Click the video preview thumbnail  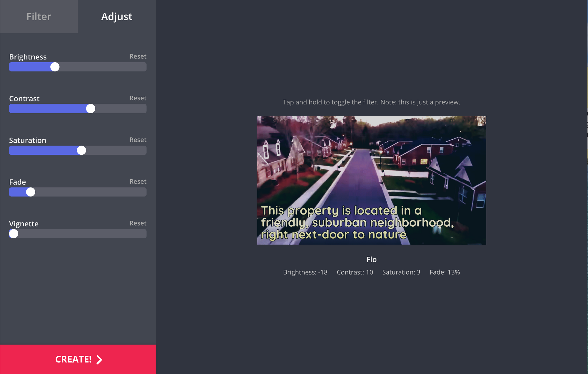(371, 180)
